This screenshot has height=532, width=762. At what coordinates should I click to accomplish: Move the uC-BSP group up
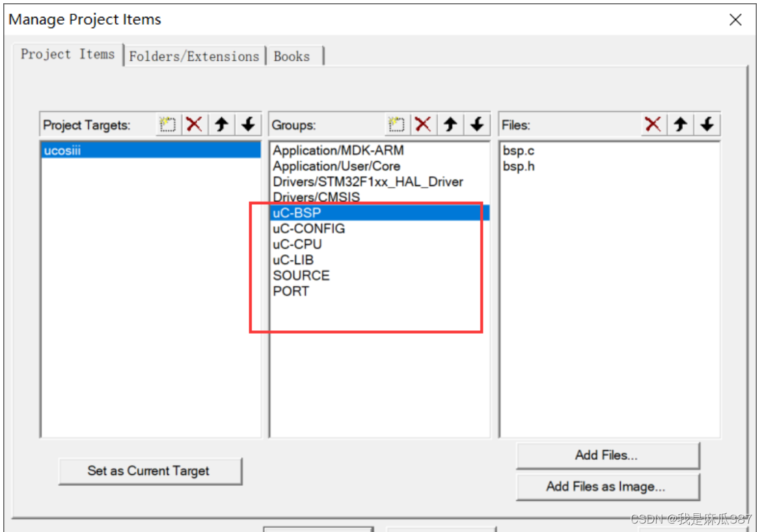click(x=450, y=124)
